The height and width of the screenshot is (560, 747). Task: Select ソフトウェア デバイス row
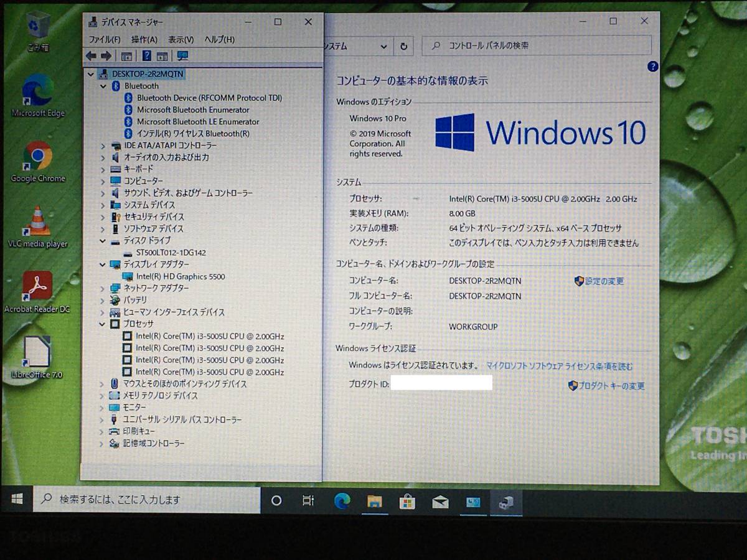point(153,229)
